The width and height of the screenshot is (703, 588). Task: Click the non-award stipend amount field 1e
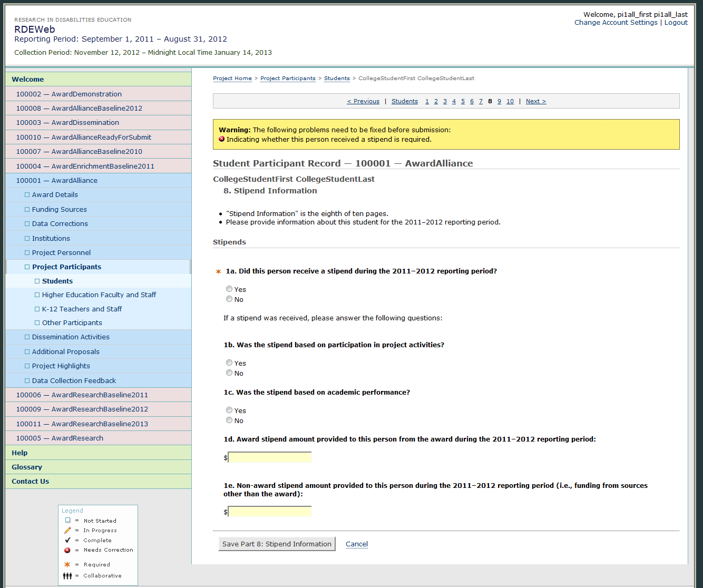click(270, 512)
